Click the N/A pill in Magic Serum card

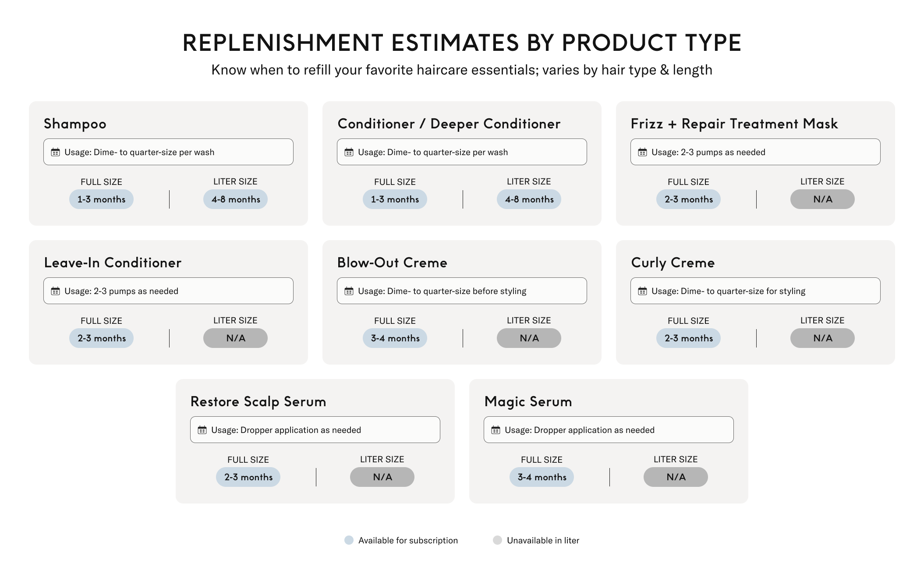point(676,477)
